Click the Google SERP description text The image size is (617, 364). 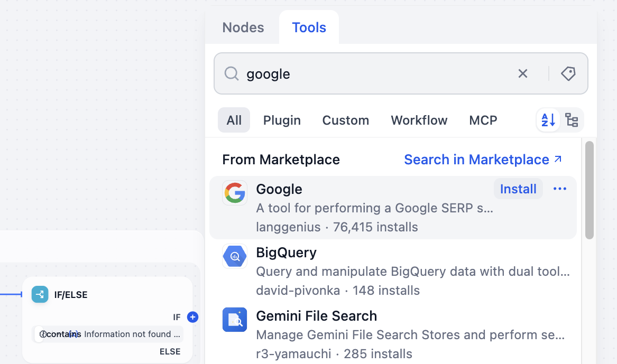tap(374, 208)
